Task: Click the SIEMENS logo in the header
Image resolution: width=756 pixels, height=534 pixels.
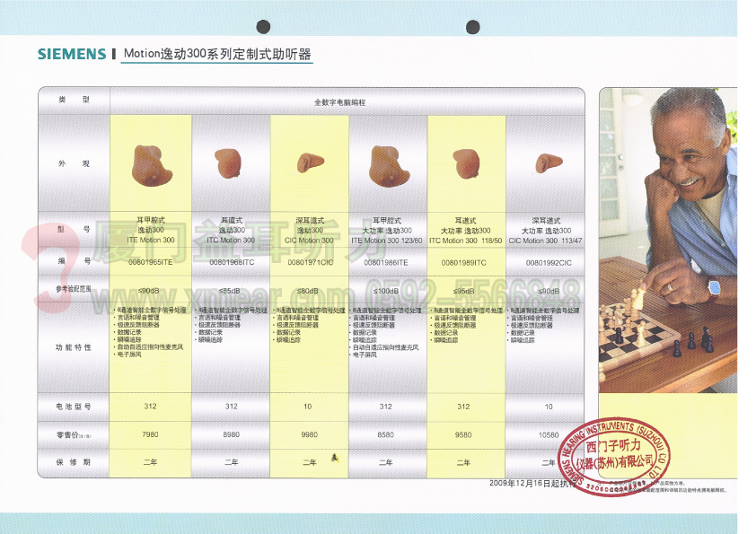Action: pos(72,54)
